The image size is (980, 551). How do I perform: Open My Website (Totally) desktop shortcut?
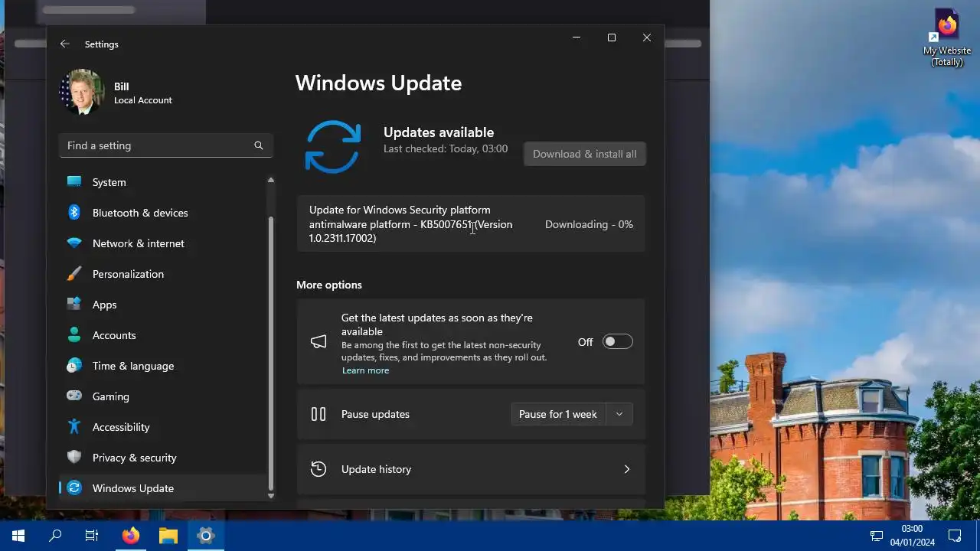pos(947,37)
